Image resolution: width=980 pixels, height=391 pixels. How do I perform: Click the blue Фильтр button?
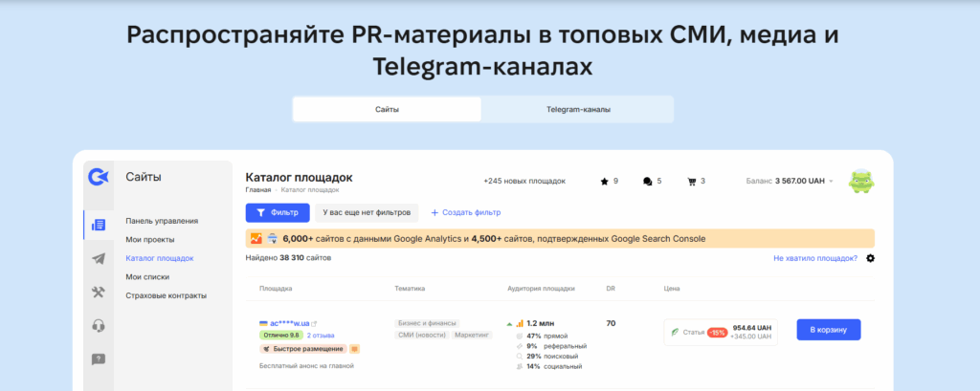(x=278, y=212)
